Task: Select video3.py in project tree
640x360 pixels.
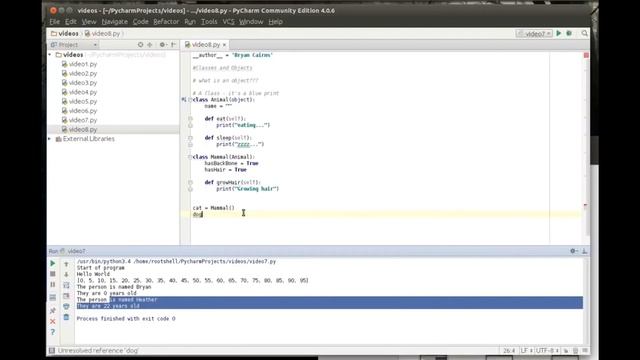Action: (x=79, y=83)
